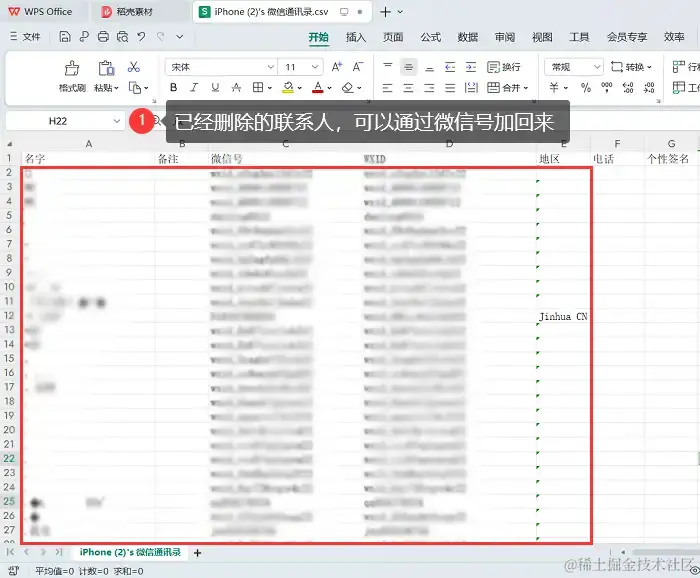700x578 pixels.
Task: Toggle center horizontal alignment
Action: coord(408,87)
